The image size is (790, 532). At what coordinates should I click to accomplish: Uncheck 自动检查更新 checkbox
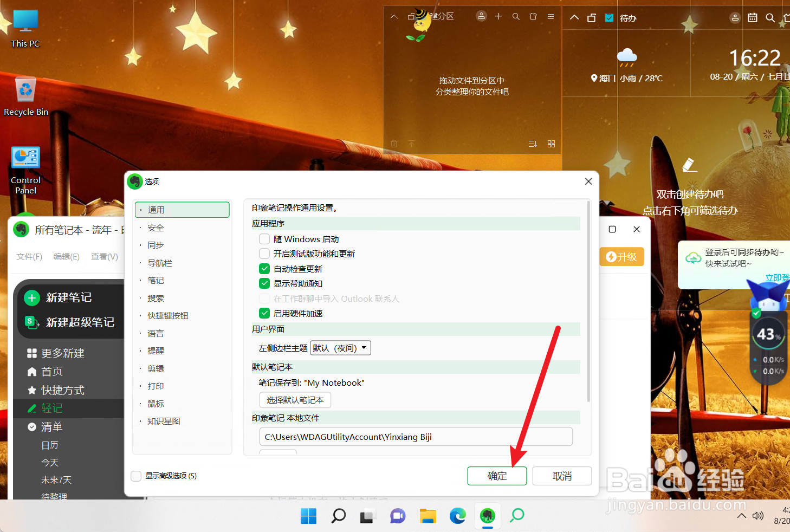264,269
